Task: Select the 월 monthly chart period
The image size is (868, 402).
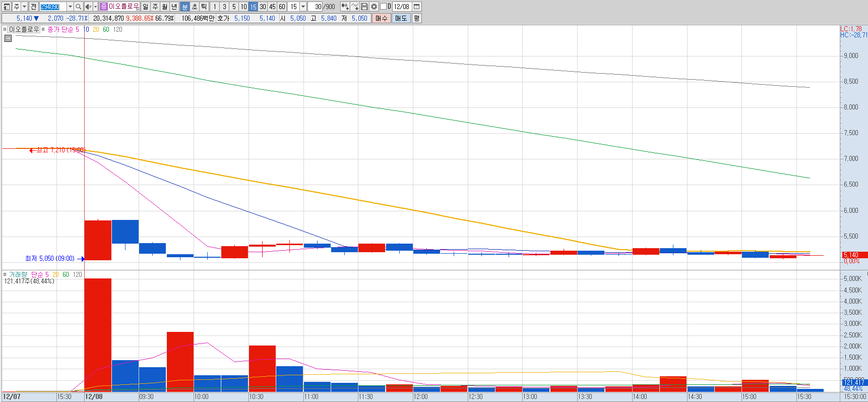Action: (165, 7)
